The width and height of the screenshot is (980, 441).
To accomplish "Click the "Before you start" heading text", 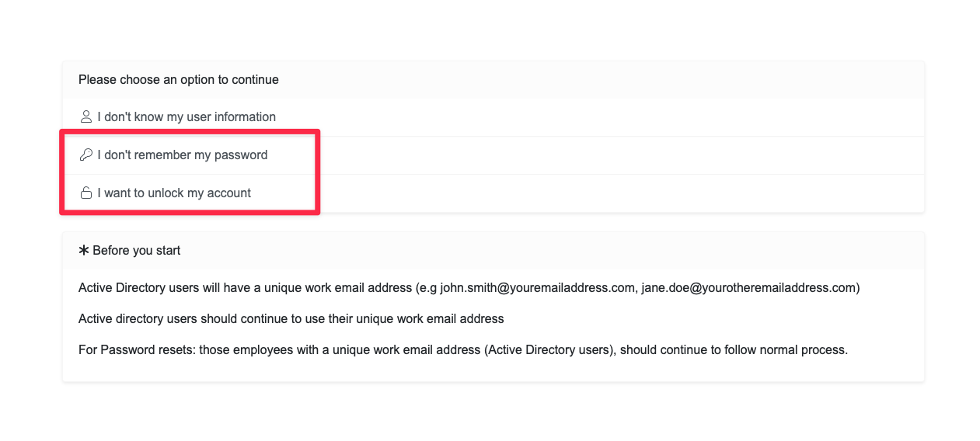I will pyautogui.click(x=137, y=250).
